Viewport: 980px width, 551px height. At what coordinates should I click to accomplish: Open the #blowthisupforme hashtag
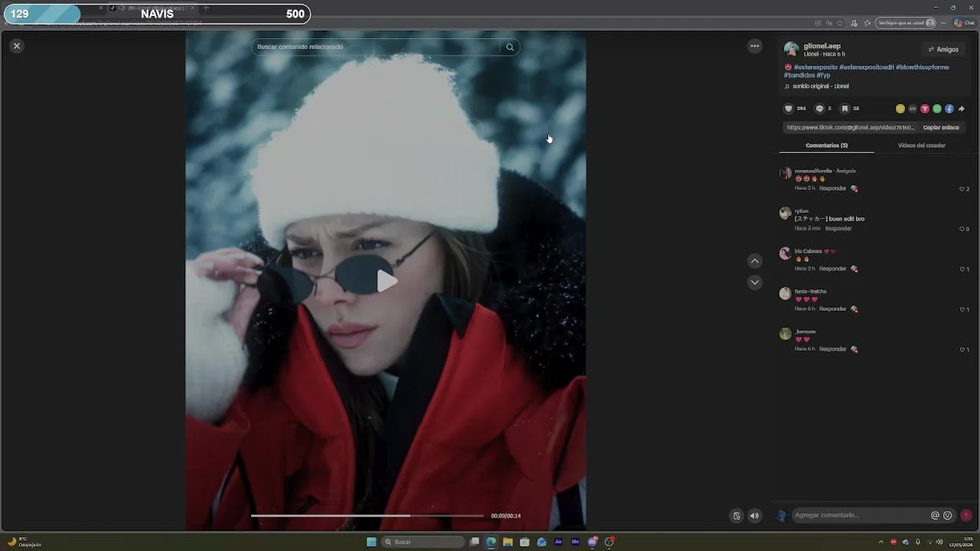click(x=922, y=67)
